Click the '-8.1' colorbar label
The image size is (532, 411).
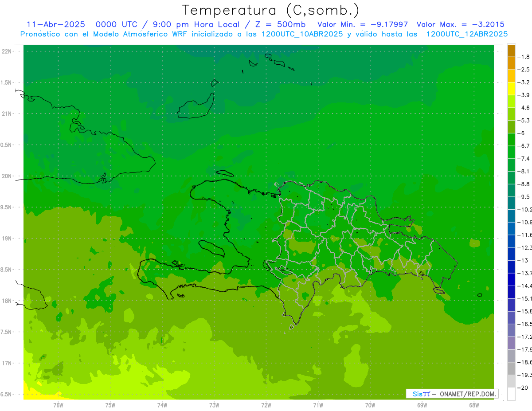coord(524,172)
